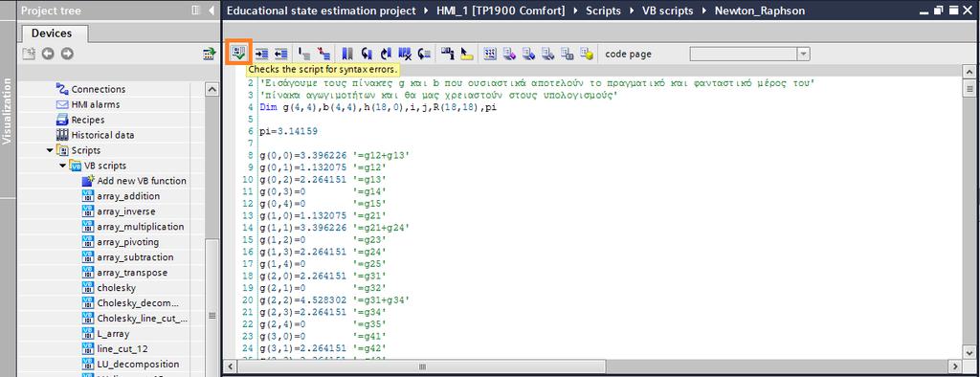Open Recipes in the project tree
The width and height of the screenshot is (980, 377).
pos(87,120)
